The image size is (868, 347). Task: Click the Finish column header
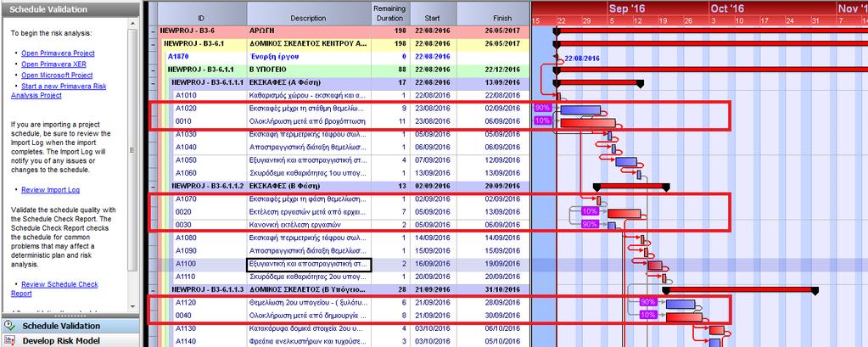pos(493,14)
